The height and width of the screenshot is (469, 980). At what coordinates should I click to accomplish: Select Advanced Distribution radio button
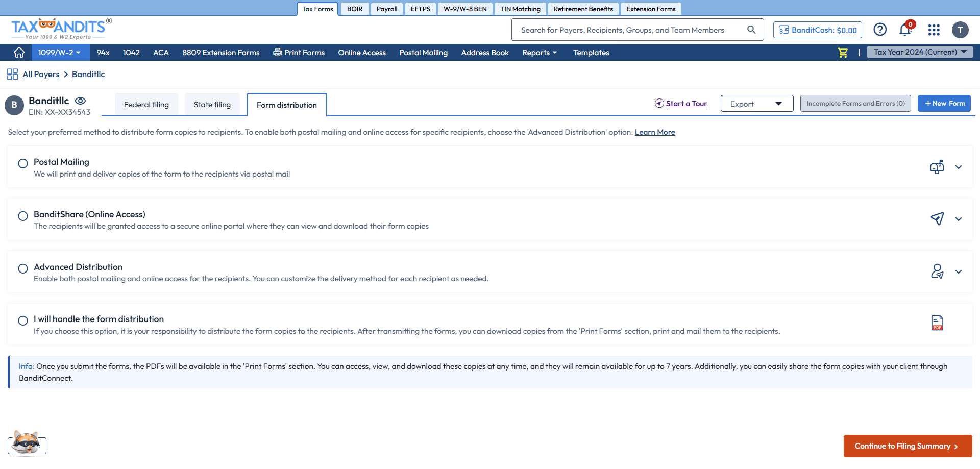pos(23,269)
